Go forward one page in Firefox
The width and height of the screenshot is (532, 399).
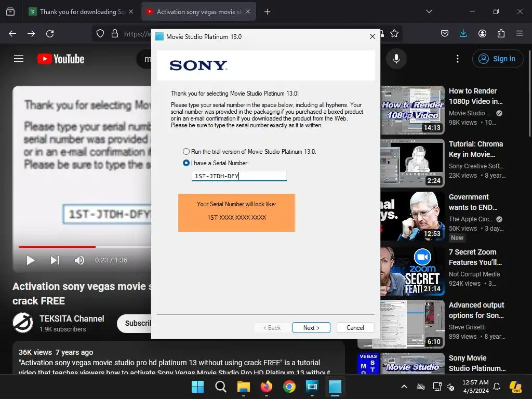pyautogui.click(x=31, y=34)
